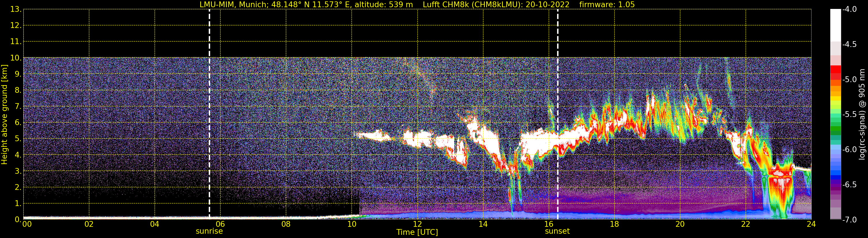Click the 'sunrise' label below the axis

(209, 231)
